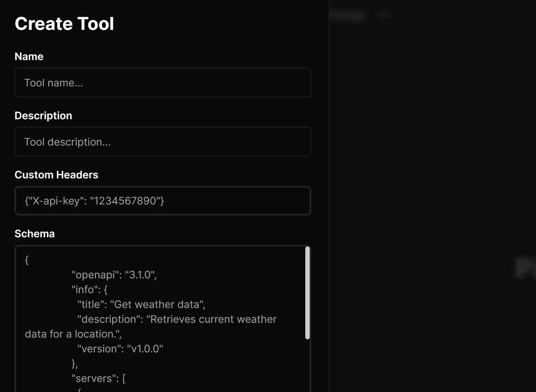Click the version v1.0.0 line in schema
The width and height of the screenshot is (536, 392).
point(120,349)
